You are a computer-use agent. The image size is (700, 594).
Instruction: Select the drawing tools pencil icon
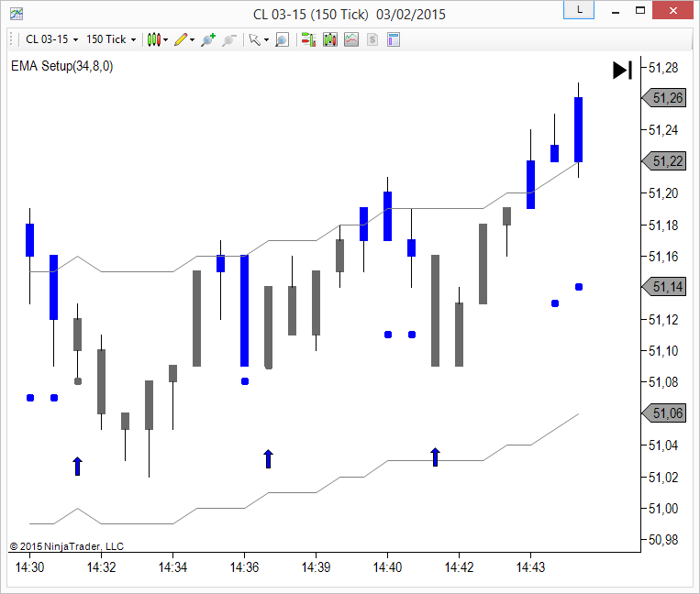click(x=181, y=39)
